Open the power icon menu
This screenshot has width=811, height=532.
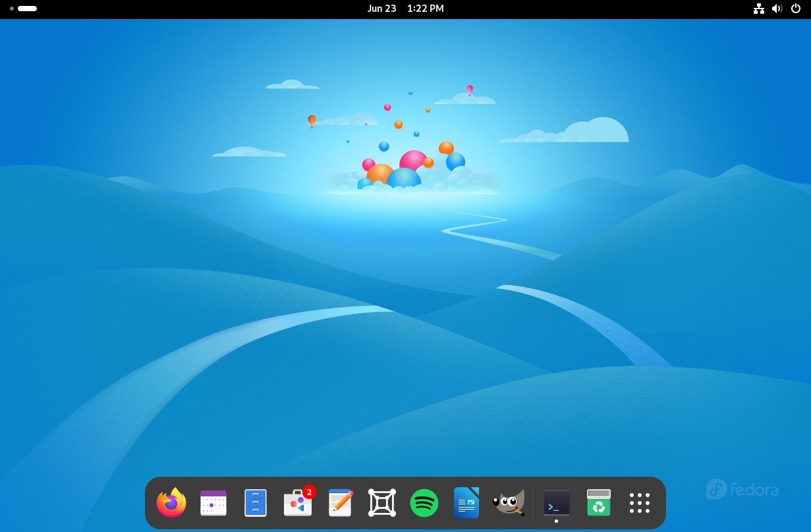click(795, 9)
